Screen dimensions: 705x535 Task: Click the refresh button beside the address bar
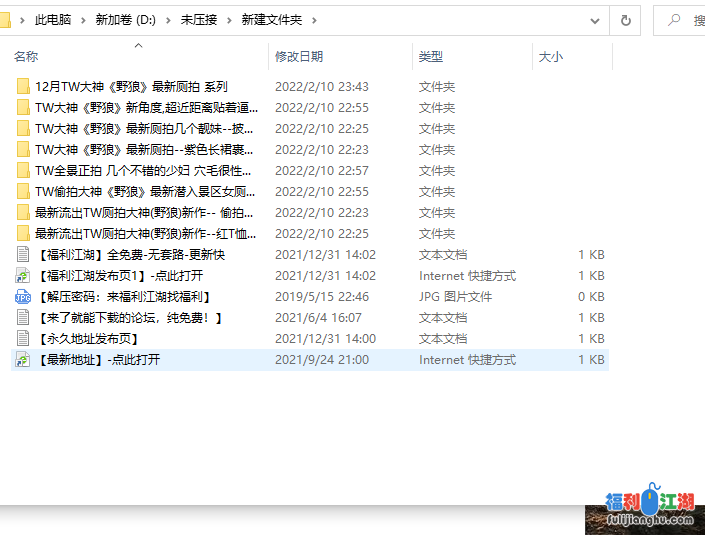626,20
